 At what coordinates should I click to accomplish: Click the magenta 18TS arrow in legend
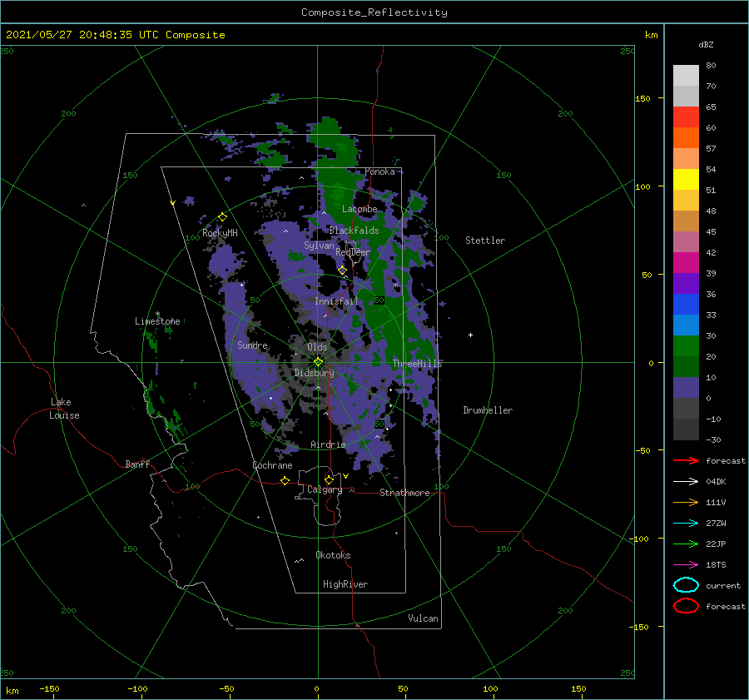click(686, 565)
